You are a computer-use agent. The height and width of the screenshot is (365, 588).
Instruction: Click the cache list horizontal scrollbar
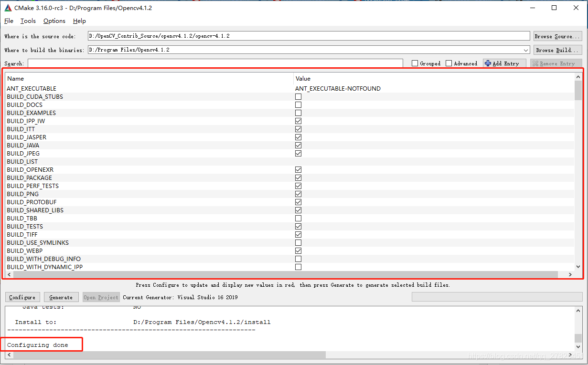(x=285, y=275)
